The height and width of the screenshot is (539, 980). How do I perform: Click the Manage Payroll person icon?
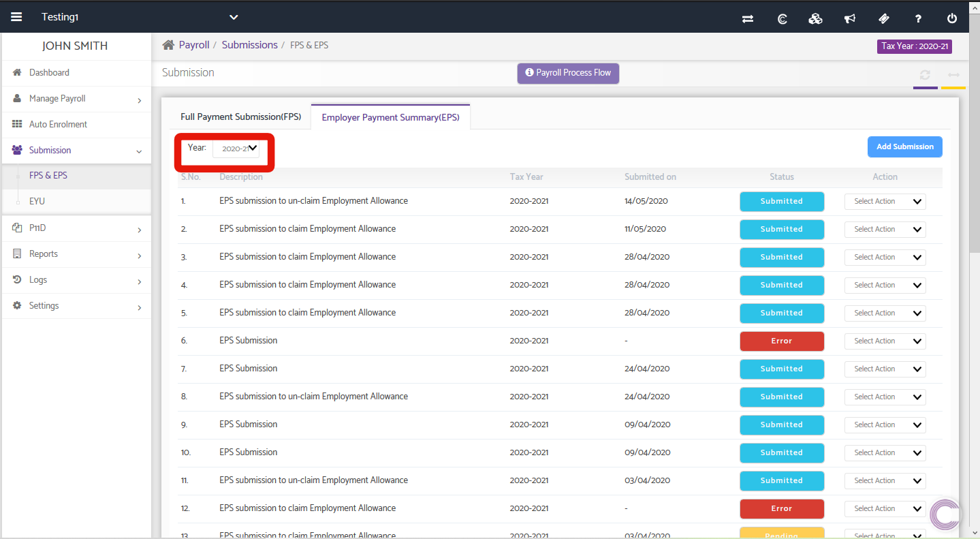[x=17, y=98]
